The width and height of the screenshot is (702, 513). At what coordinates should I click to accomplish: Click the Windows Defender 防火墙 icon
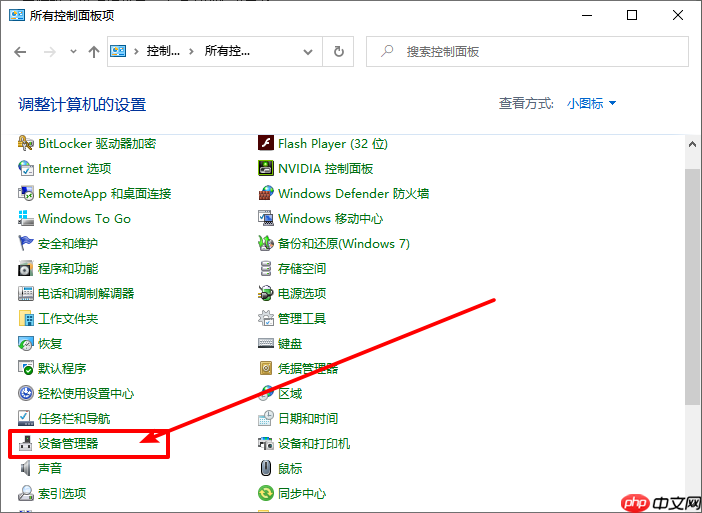pyautogui.click(x=266, y=194)
